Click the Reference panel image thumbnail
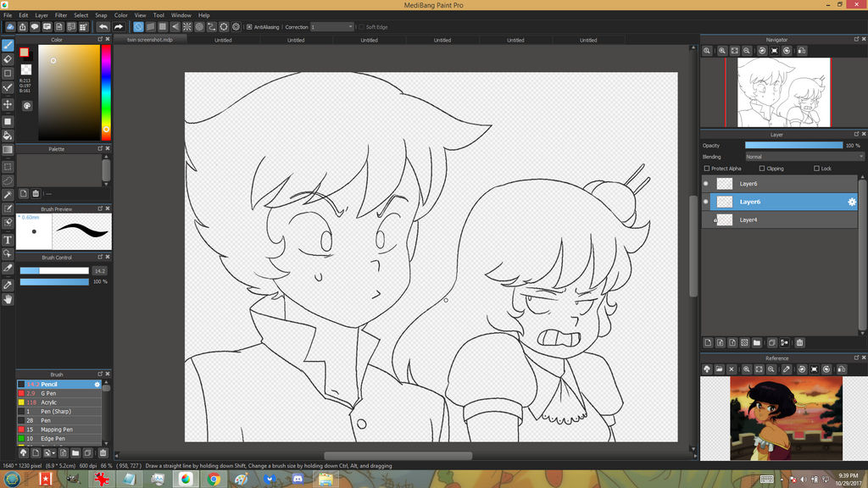This screenshot has width=868, height=488. click(x=786, y=419)
